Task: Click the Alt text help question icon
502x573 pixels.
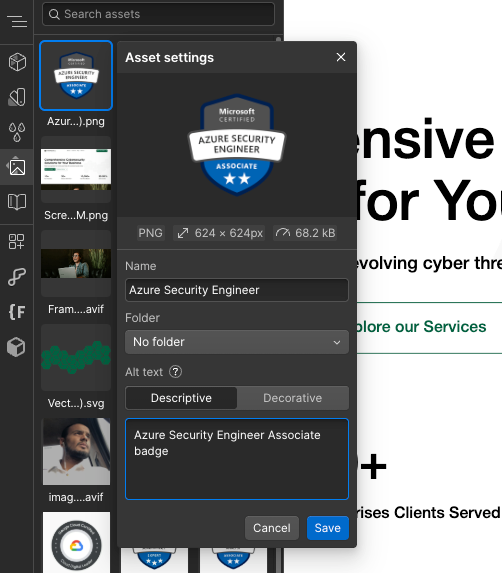Action: (x=175, y=372)
